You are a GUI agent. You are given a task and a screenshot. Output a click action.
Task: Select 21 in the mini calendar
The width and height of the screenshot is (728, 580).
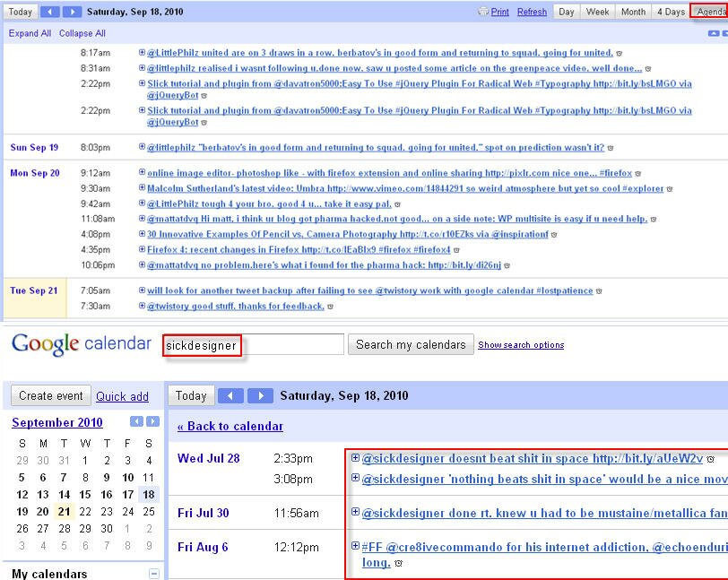click(64, 511)
